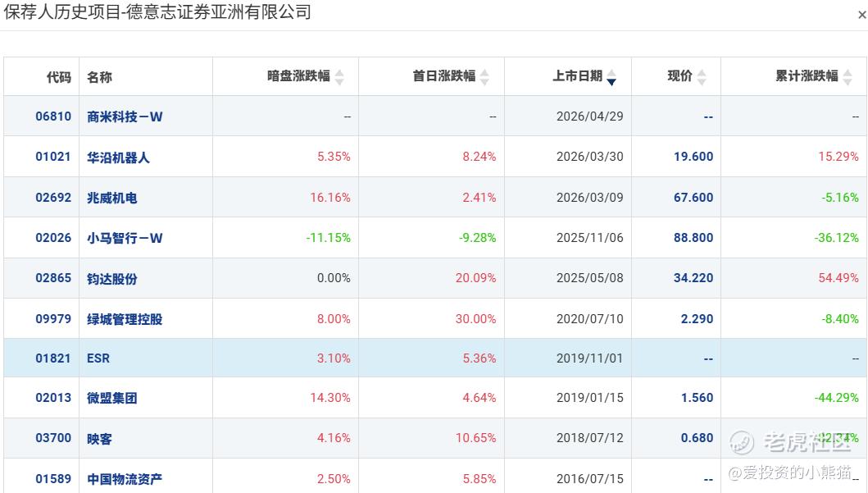Viewport: 868px width, 493px height.
Task: Click listing date 2019/01/15
Action: click(589, 398)
